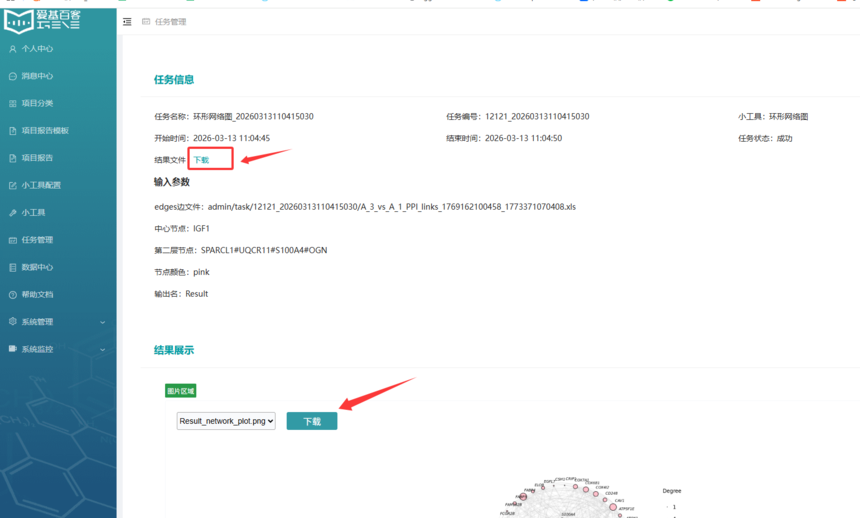Click the 个人中心 user icon
The image size is (860, 518).
coord(13,49)
